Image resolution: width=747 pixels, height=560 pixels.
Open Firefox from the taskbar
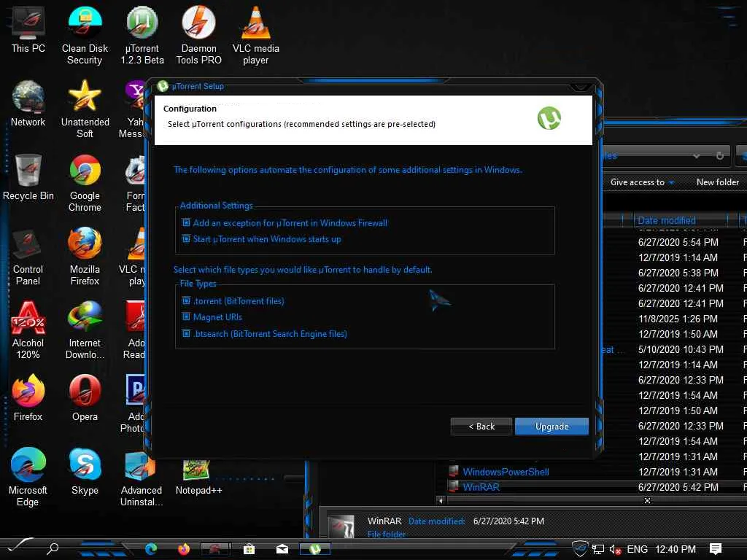(183, 549)
